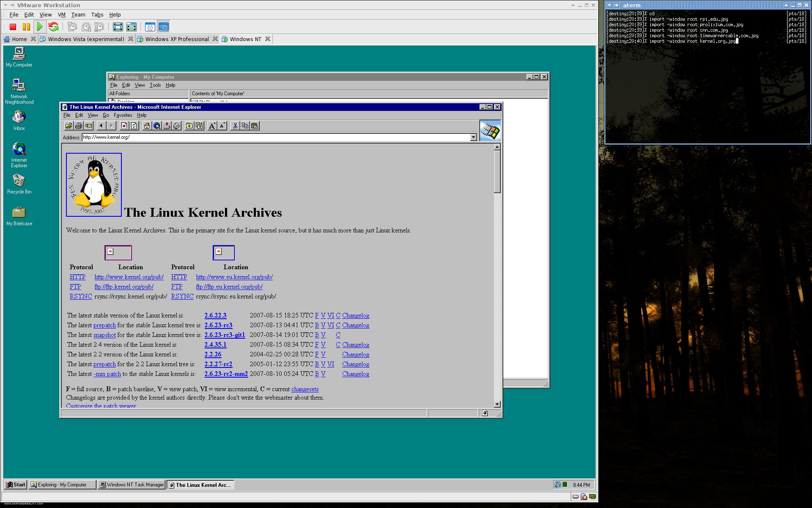The width and height of the screenshot is (812, 508).
Task: Decrease font size with small A icon
Action: click(222, 126)
